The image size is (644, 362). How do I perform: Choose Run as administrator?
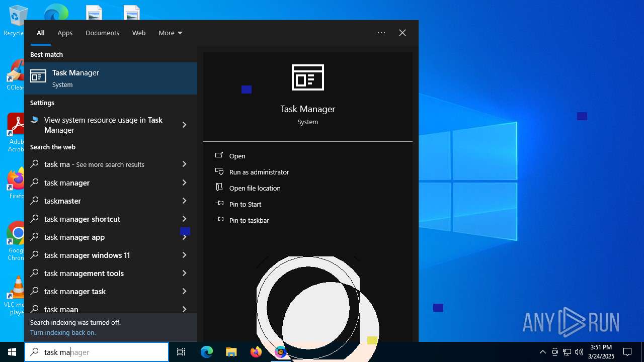point(259,172)
